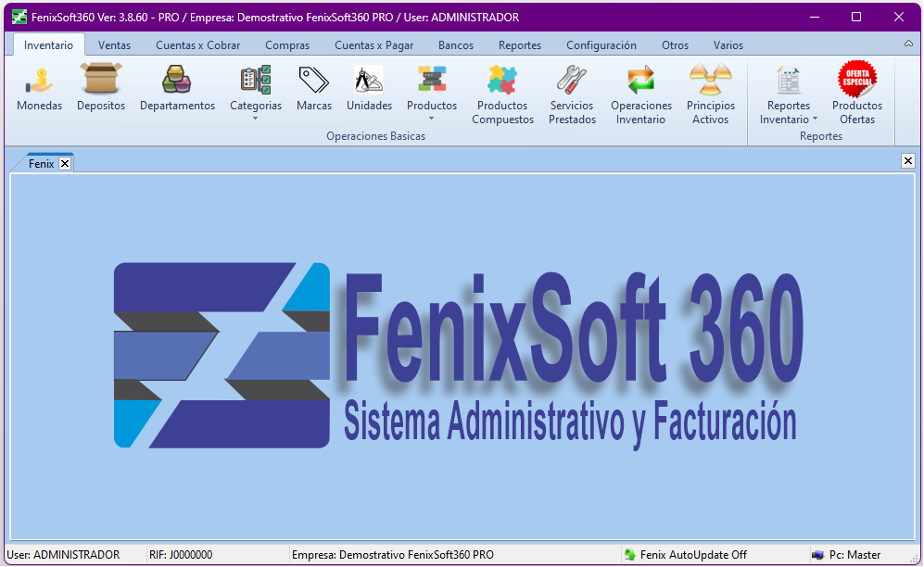The height and width of the screenshot is (567, 924).
Task: Open Productos Ofertas special offer icon
Action: (x=857, y=79)
